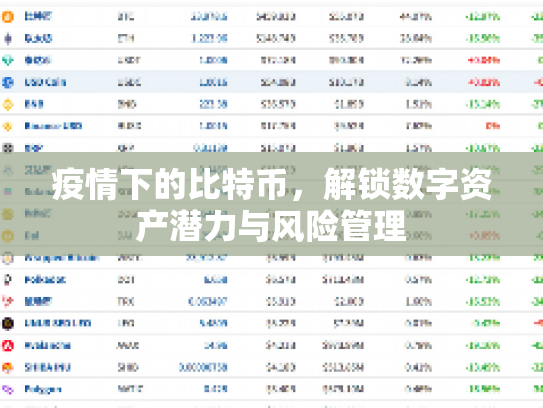543x408 pixels.
Task: Open the Avalanche name link
Action: pos(47,346)
